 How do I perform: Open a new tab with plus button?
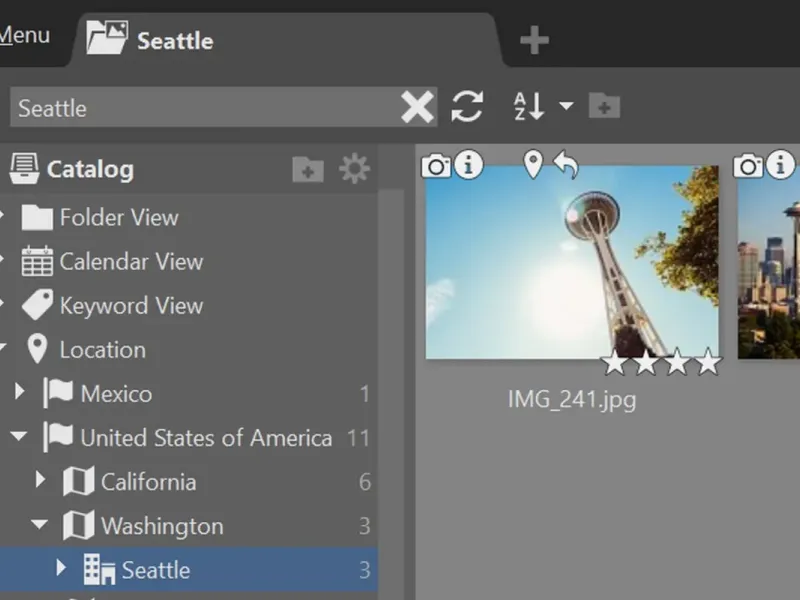(534, 41)
